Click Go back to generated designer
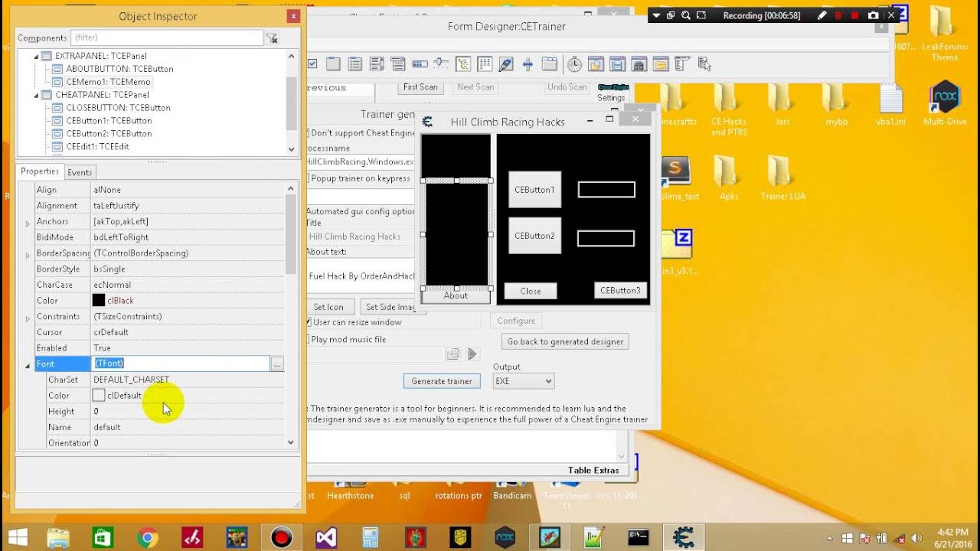Screen dimensions: 980x551 pos(565,341)
